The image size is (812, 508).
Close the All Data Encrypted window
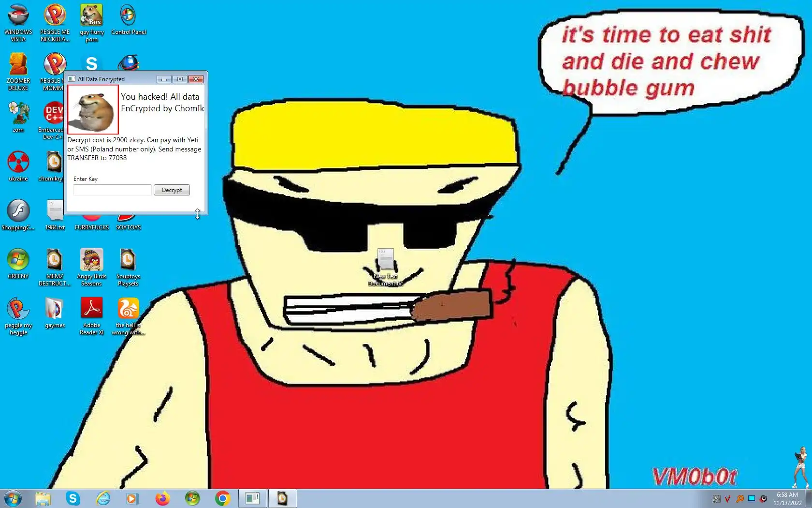pos(196,79)
